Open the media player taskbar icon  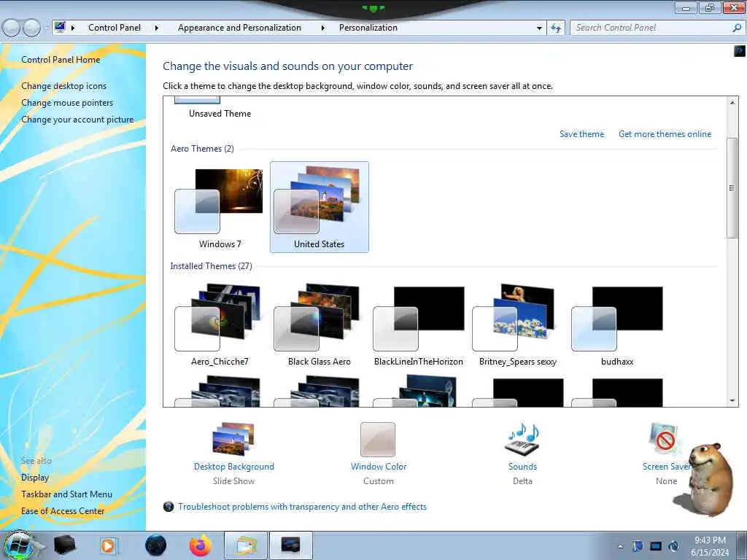[108, 545]
